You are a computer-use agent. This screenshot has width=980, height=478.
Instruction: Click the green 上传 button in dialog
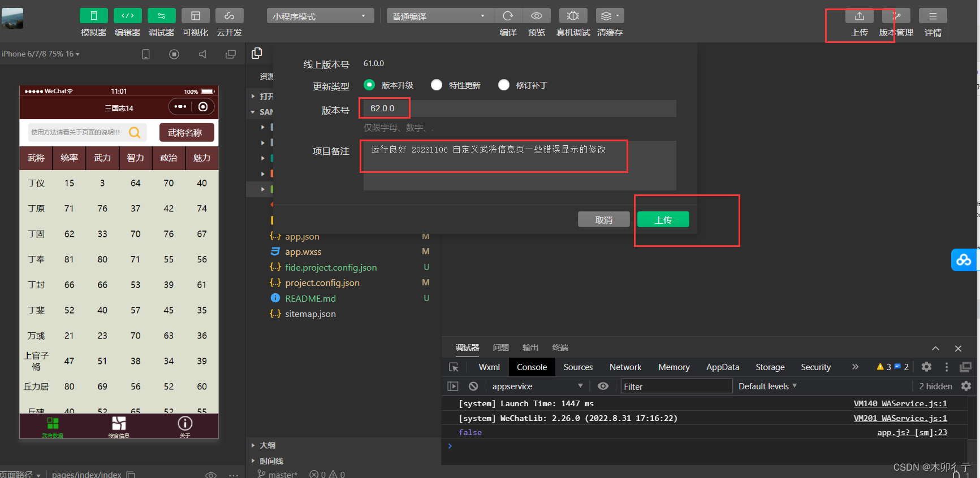click(663, 219)
